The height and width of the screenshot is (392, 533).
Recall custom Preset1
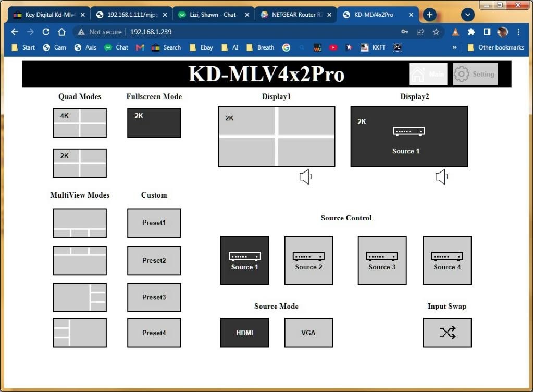[154, 223]
